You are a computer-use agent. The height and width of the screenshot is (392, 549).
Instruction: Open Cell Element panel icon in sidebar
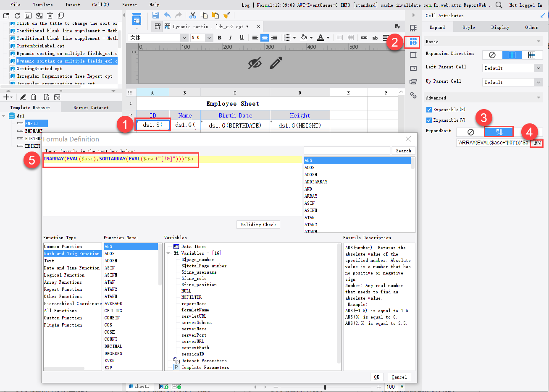(x=413, y=28)
